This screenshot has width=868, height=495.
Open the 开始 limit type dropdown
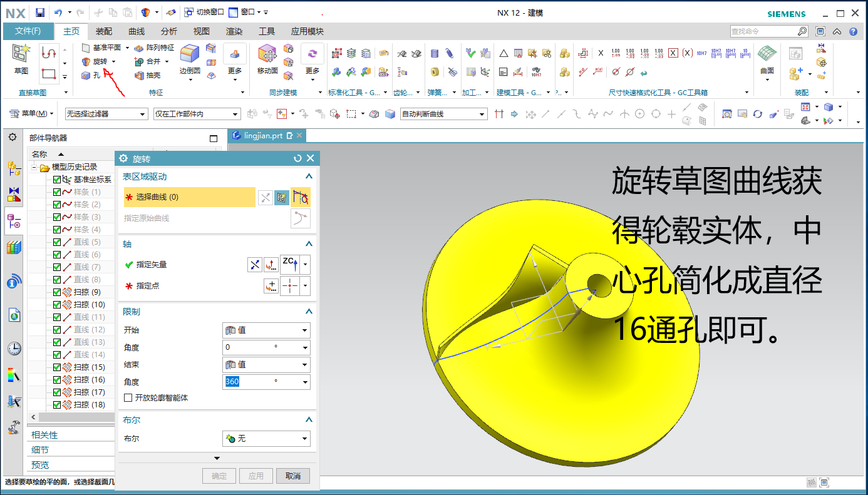[266, 330]
